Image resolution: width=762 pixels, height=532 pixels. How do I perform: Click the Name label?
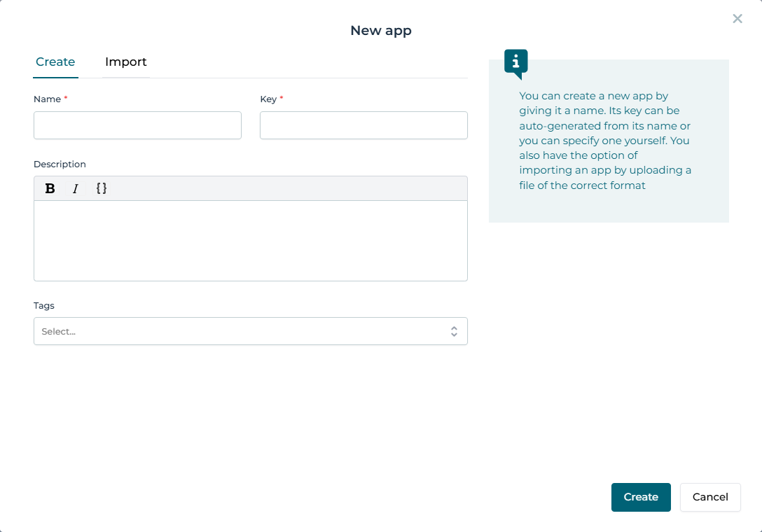coord(47,99)
